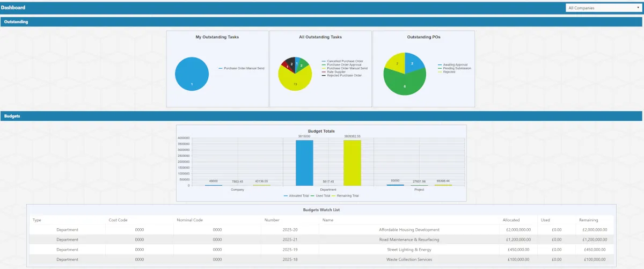Image resolution: width=644 pixels, height=269 pixels.
Task: Click the Budgets section header bar
Action: pyautogui.click(x=321, y=116)
